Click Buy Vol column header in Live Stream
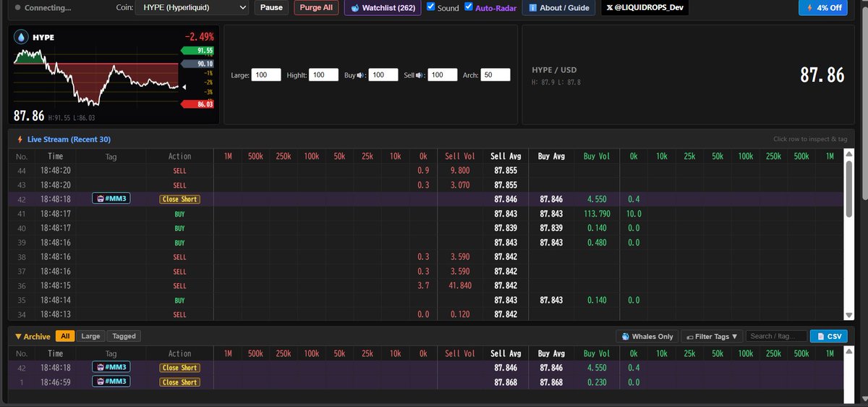The image size is (868, 407). click(x=597, y=156)
